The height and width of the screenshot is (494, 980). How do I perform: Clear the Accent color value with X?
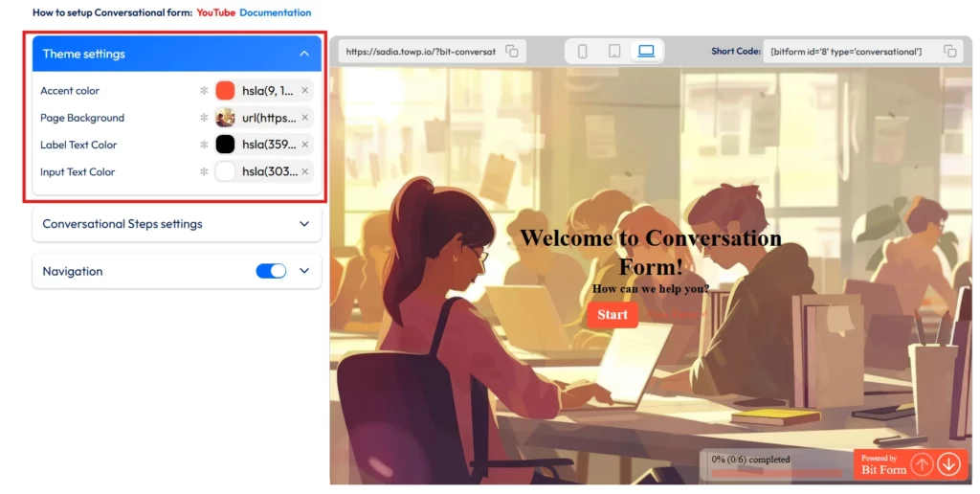(305, 91)
